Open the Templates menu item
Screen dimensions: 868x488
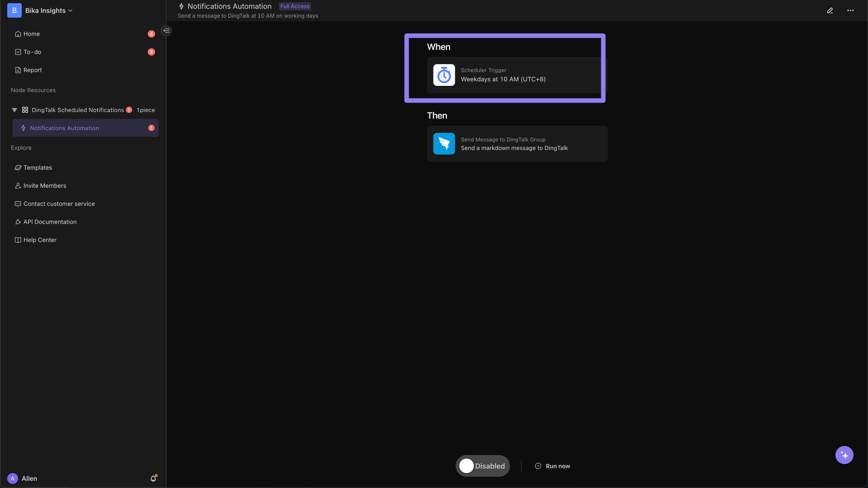click(38, 168)
